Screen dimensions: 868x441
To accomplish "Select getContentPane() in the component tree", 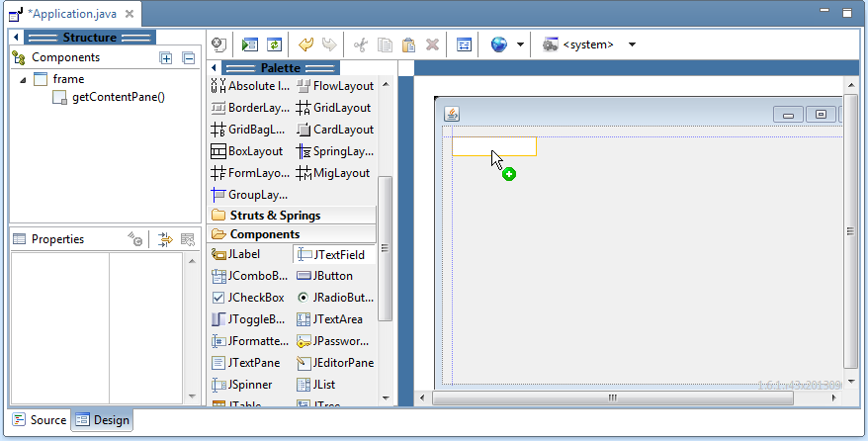I will click(x=119, y=97).
